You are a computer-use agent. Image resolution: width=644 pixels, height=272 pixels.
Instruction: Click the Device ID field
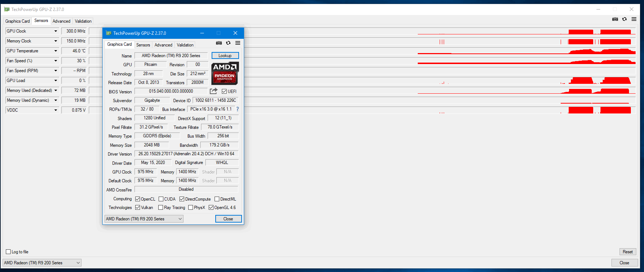click(x=216, y=100)
